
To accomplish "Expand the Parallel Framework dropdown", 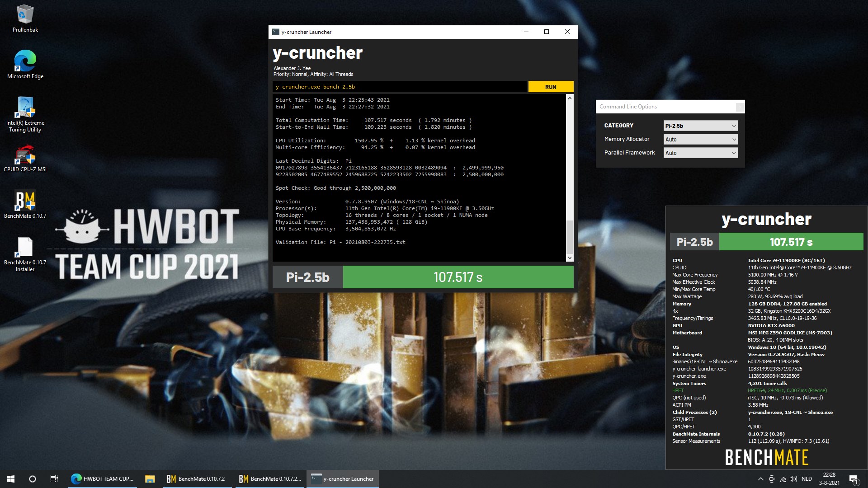I will (701, 153).
